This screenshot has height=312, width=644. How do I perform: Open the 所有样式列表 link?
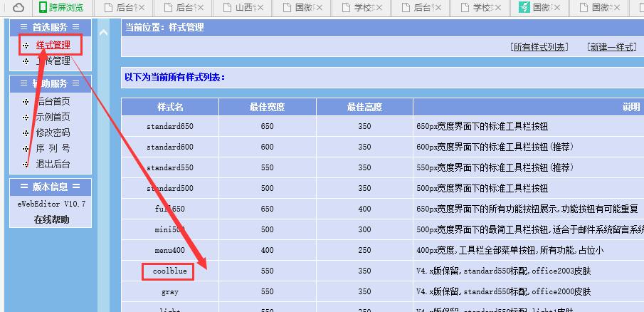point(539,47)
